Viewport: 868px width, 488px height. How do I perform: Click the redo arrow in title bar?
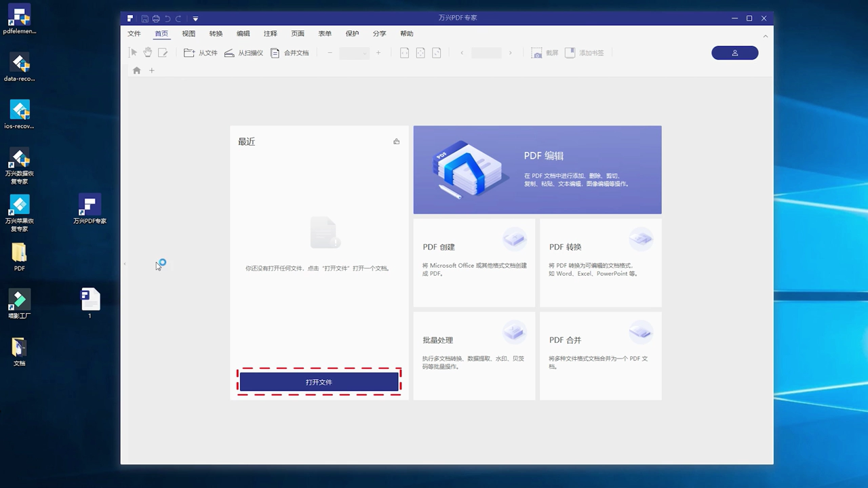pyautogui.click(x=178, y=18)
